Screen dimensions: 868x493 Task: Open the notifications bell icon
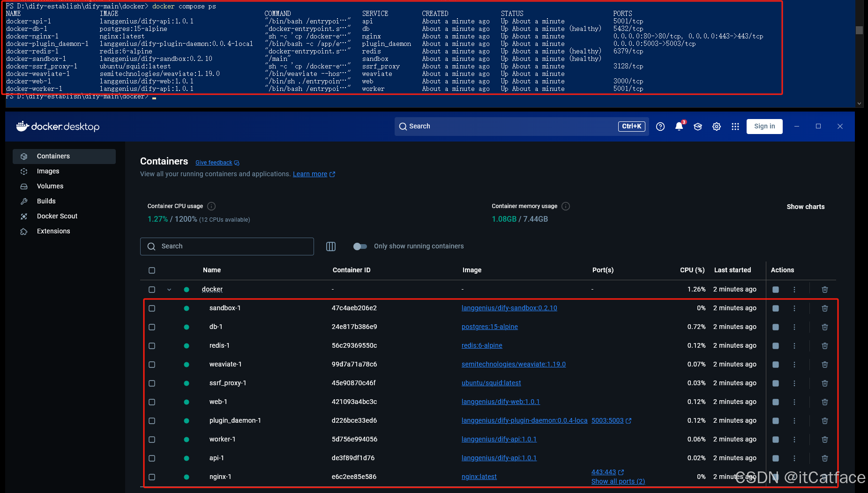pos(679,127)
